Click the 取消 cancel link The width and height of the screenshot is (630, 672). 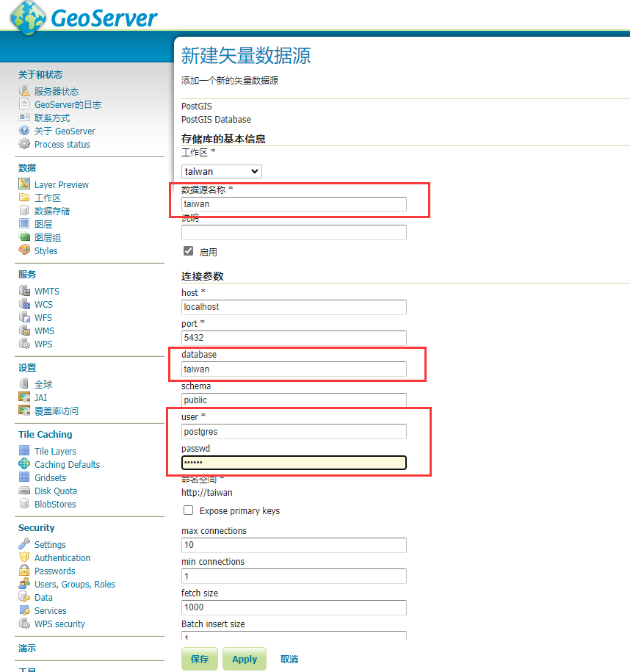click(x=289, y=659)
